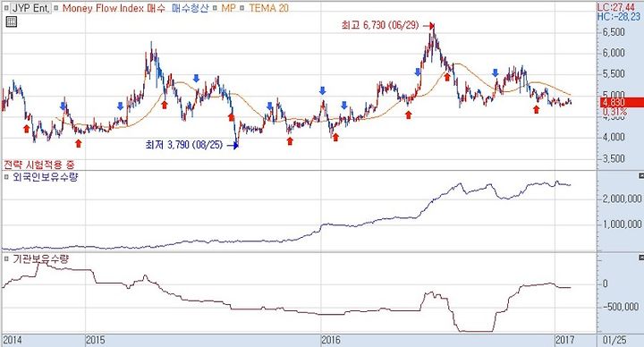Click the 2016 year marker
The width and height of the screenshot is (644, 347).
tap(331, 341)
